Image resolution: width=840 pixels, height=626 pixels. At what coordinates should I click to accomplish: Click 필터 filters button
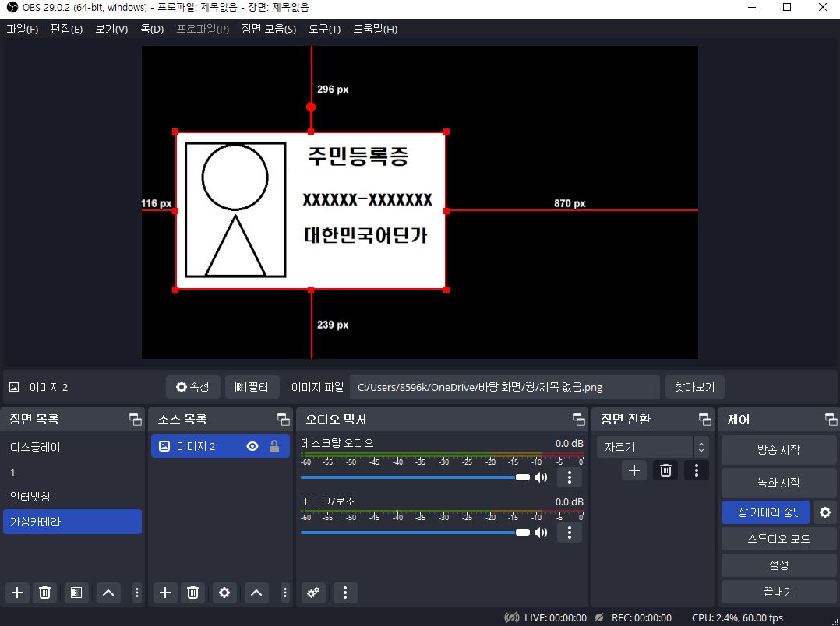(x=252, y=387)
